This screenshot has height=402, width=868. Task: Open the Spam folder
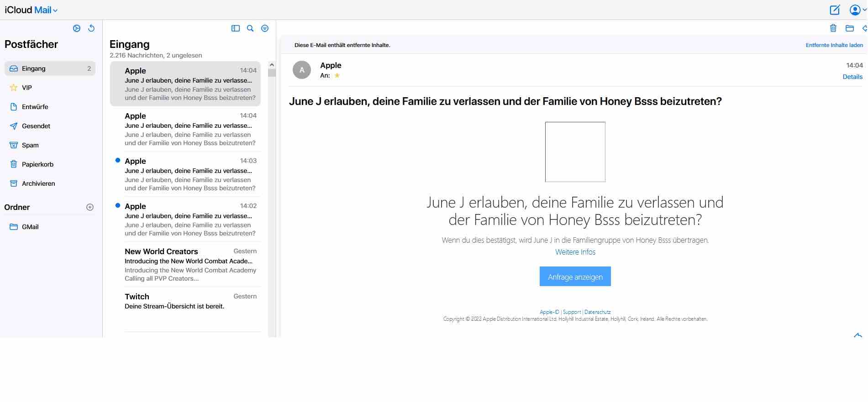click(x=50, y=145)
